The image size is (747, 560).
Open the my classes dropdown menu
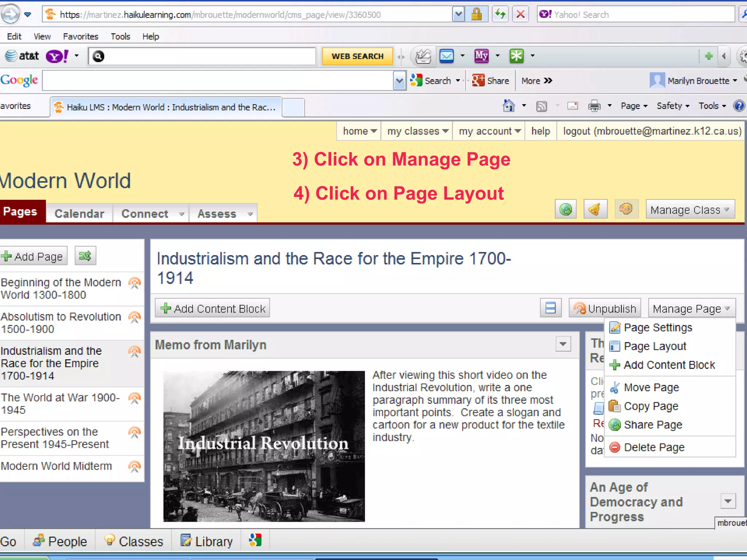click(417, 131)
